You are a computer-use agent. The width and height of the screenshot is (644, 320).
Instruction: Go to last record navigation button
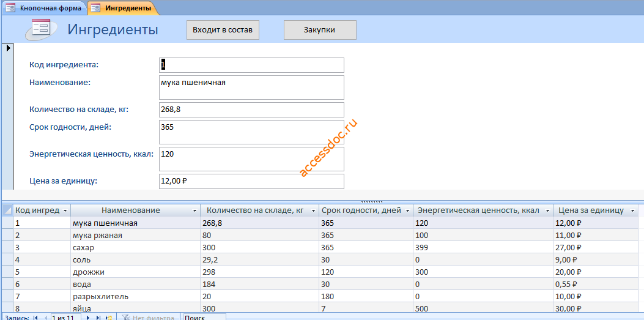click(98, 318)
